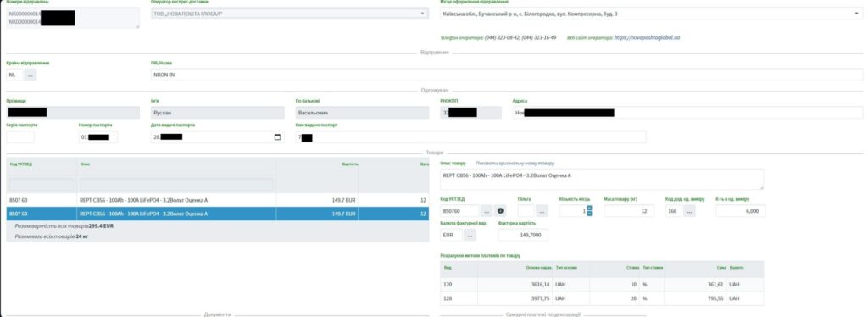Click Показати оригінальну назву товару link
The height and width of the screenshot is (317, 868).
click(x=515, y=164)
